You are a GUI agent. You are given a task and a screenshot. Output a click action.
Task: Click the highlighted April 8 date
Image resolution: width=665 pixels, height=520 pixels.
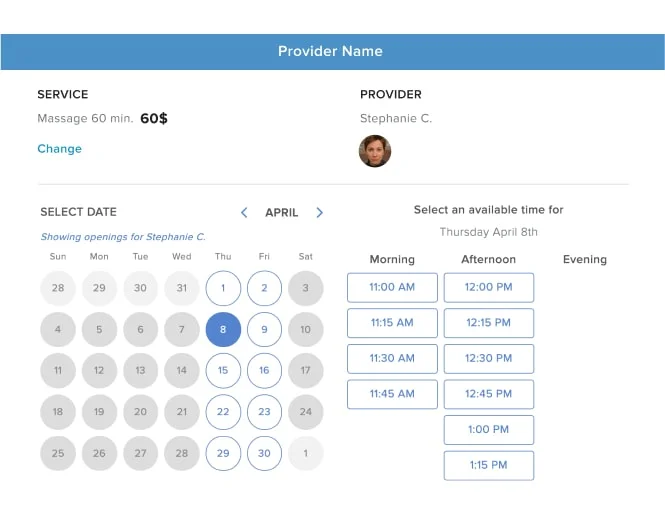click(223, 330)
